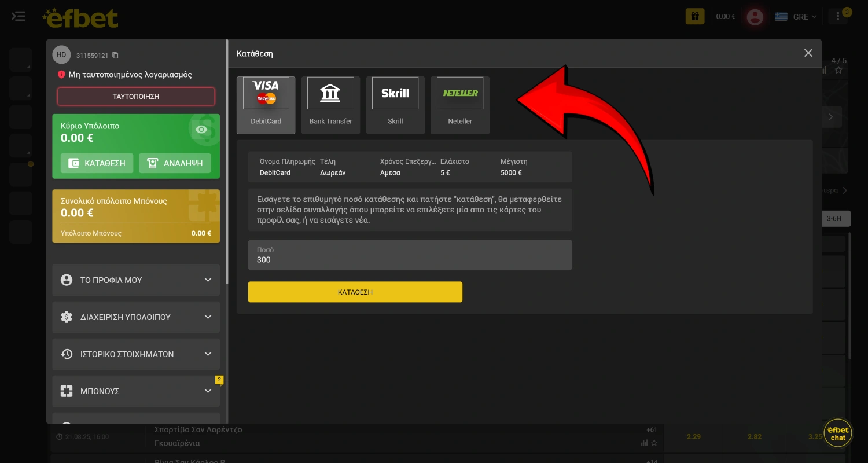Choose Skrill as payment method
868x463 pixels.
[x=395, y=105]
